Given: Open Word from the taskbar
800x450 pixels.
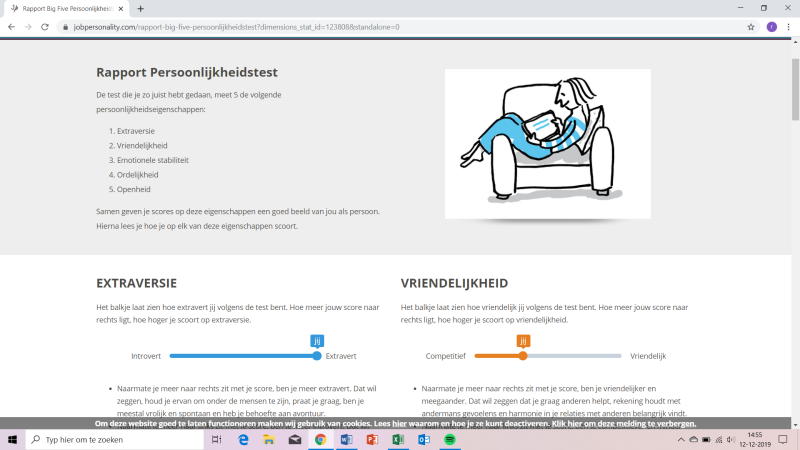Looking at the screenshot, I should coord(346,439).
